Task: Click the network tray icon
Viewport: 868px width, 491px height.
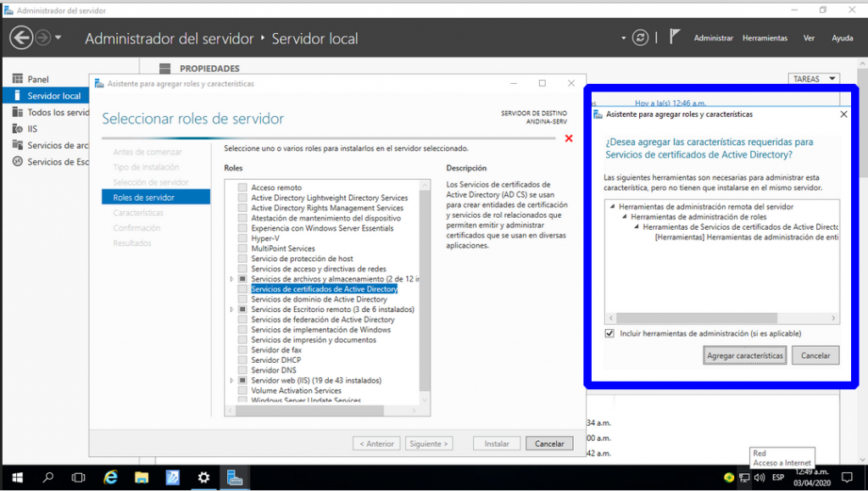Action: click(x=745, y=477)
